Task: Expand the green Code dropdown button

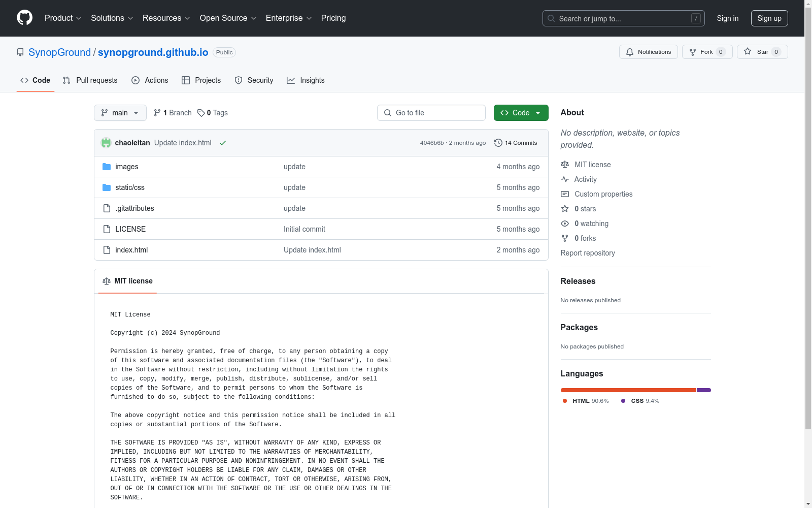Action: [x=521, y=113]
